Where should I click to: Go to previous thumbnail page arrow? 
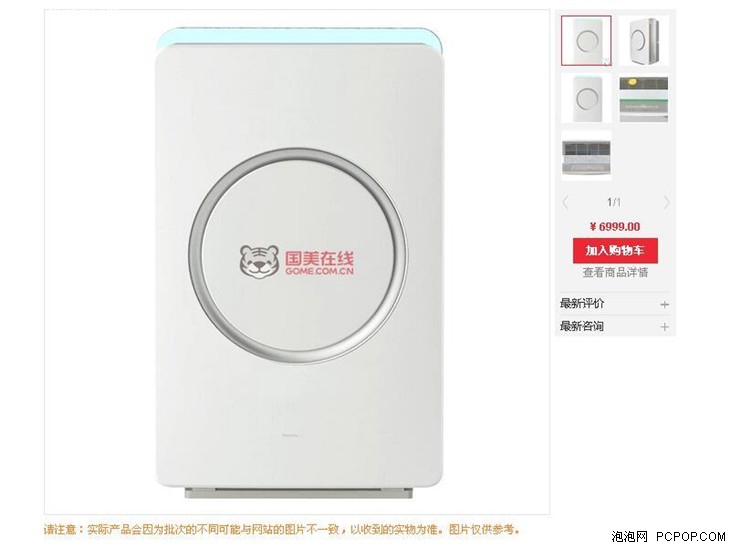pos(565,203)
